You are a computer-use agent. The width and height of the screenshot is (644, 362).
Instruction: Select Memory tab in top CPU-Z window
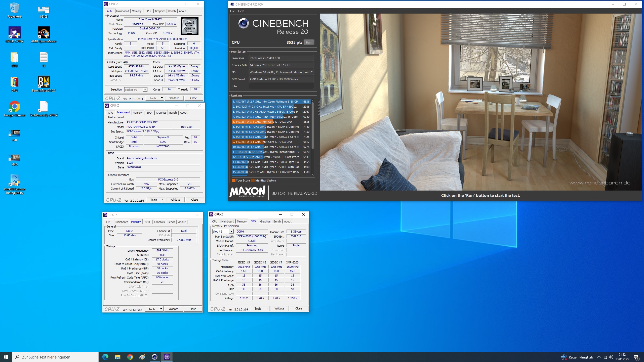point(137,11)
